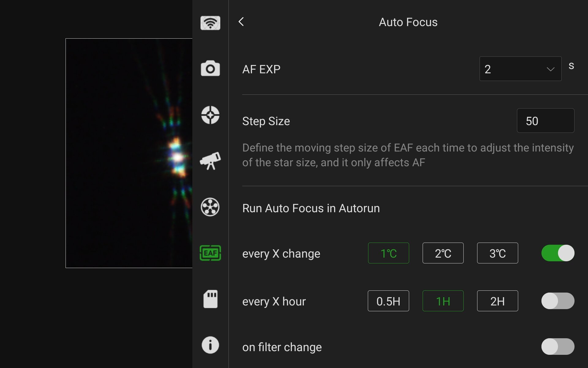Open the SD card storage icon
This screenshot has height=368, width=588.
pos(210,299)
